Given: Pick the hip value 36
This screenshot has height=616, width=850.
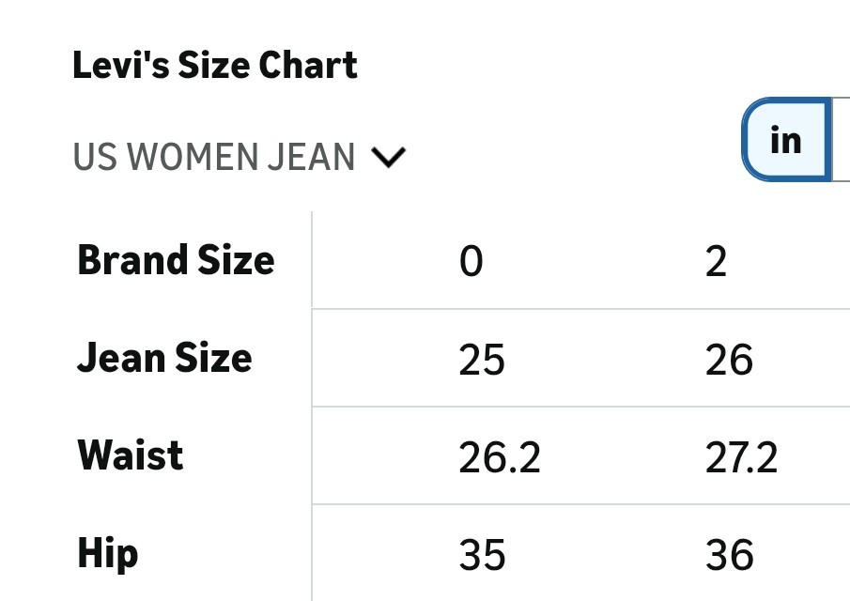Looking at the screenshot, I should tap(729, 555).
